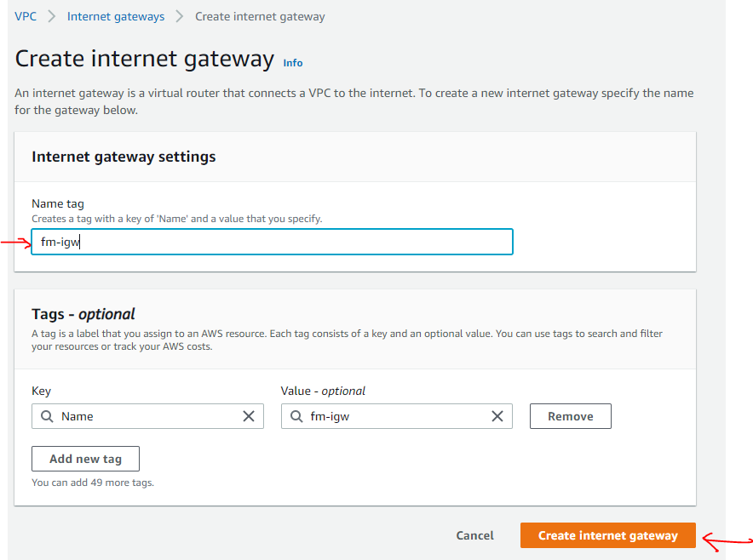Click into the Key field showing Name
This screenshot has width=753, height=560.
(x=145, y=416)
